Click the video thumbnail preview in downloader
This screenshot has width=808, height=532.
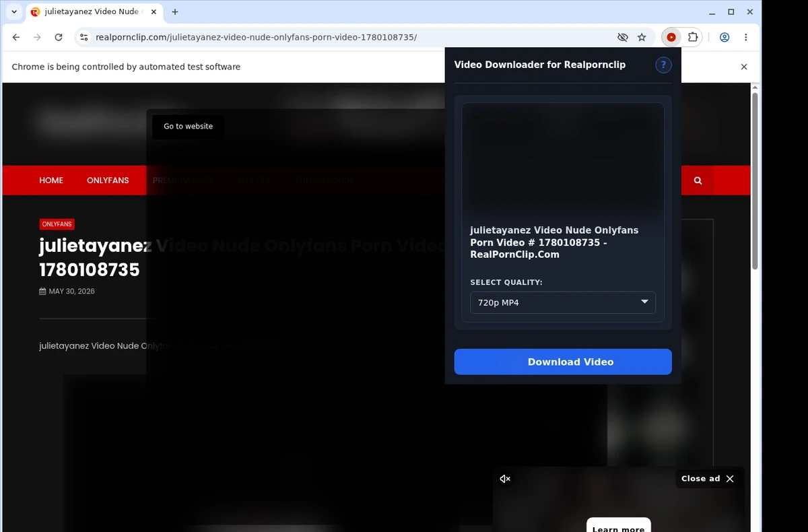(563, 160)
